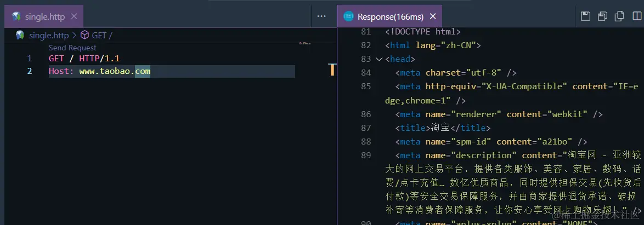Close the Response(166ms) tab
The width and height of the screenshot is (644, 225).
point(432,16)
